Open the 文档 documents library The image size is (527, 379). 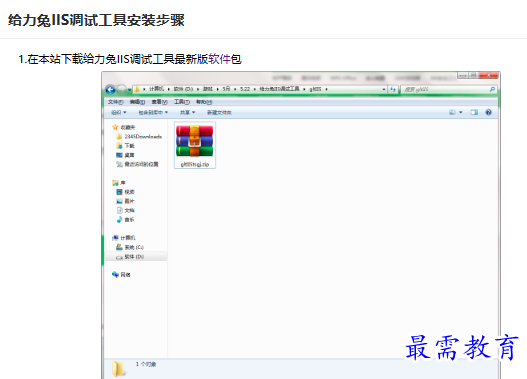pyautogui.click(x=125, y=210)
